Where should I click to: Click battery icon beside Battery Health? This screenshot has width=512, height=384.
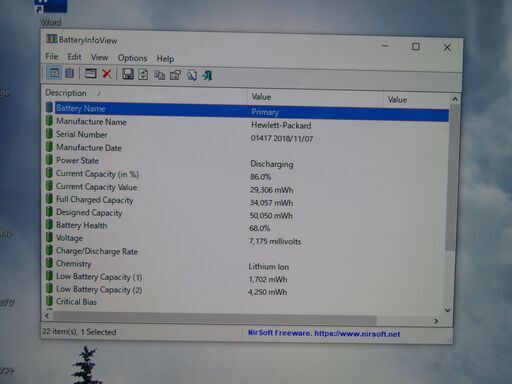click(x=49, y=224)
